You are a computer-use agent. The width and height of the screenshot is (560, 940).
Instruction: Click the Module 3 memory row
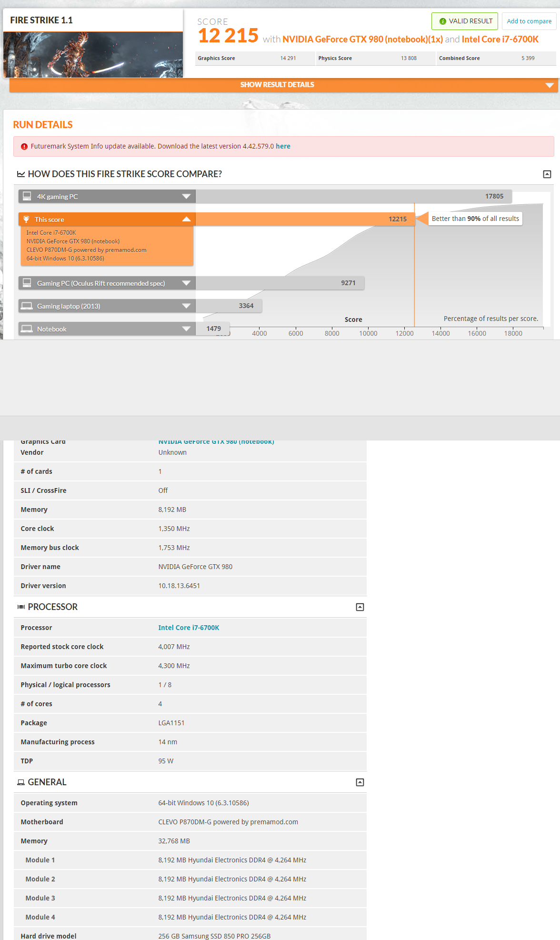(190, 898)
